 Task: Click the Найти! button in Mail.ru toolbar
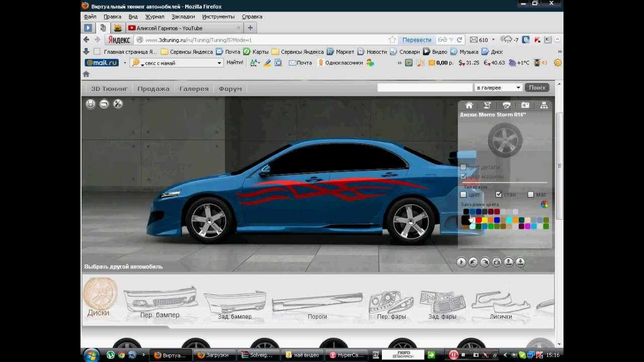pyautogui.click(x=234, y=63)
